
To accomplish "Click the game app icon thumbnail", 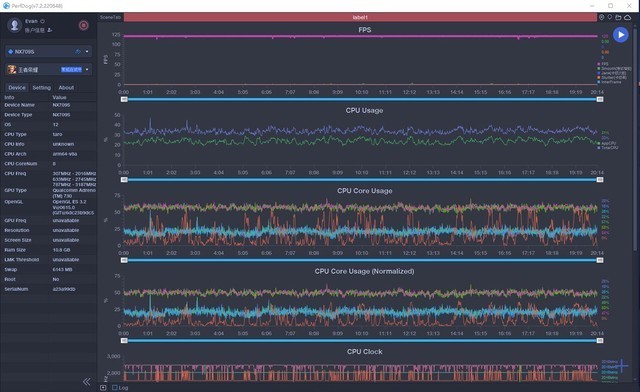I will [x=12, y=69].
